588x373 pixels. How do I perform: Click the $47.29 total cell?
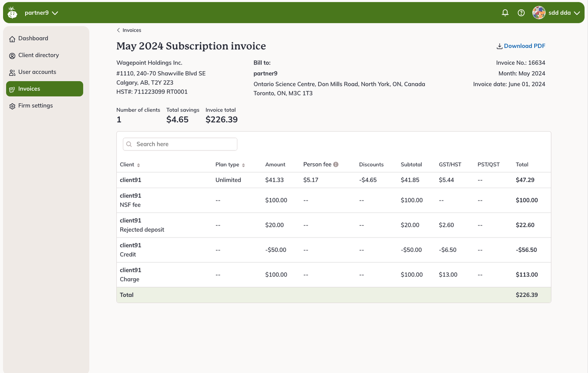(525, 180)
